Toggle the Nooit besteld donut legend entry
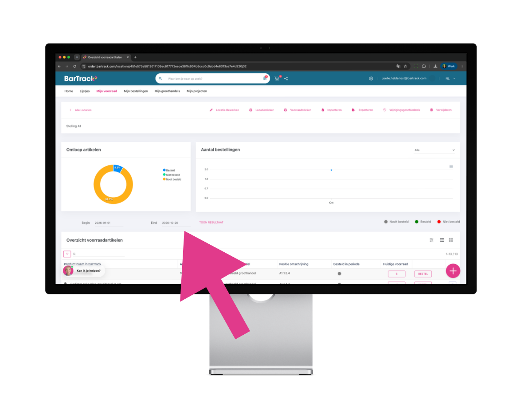 172,179
